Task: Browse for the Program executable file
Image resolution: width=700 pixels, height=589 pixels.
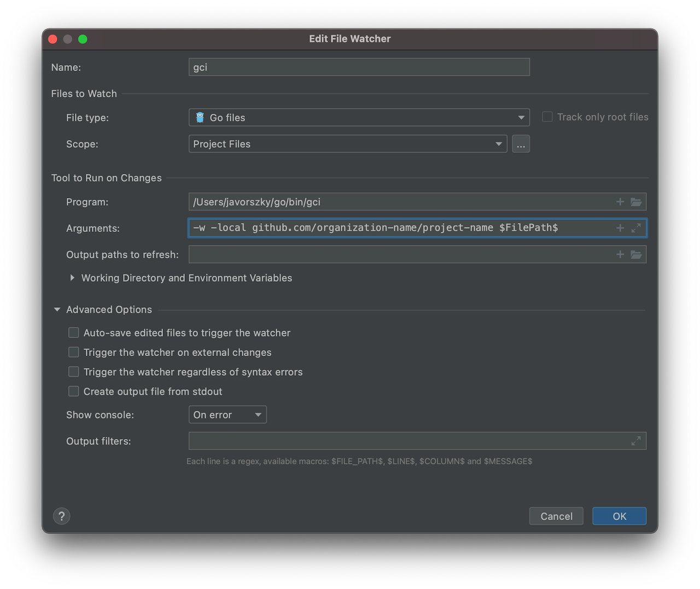Action: [x=636, y=202]
